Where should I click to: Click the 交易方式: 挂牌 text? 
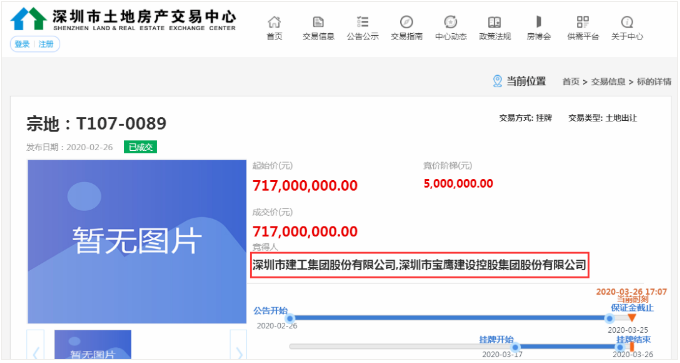[526, 118]
